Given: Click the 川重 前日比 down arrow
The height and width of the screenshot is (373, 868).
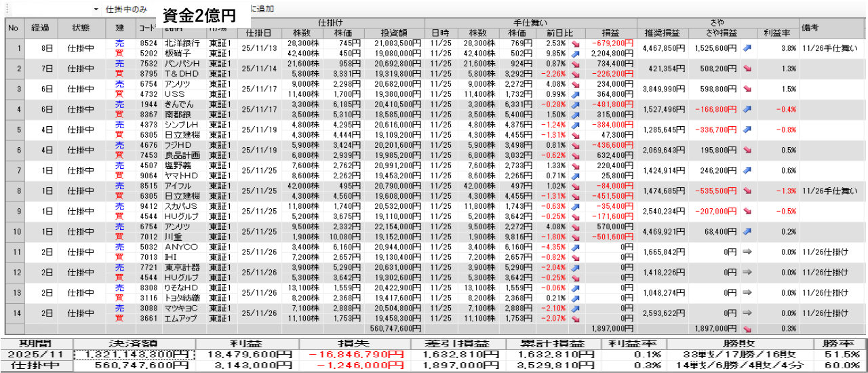Looking at the screenshot, I should coord(576,236).
